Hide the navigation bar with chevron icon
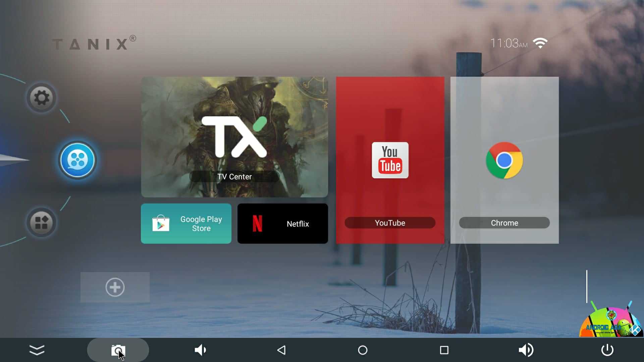Viewport: 644px width, 362px height. [x=37, y=350]
